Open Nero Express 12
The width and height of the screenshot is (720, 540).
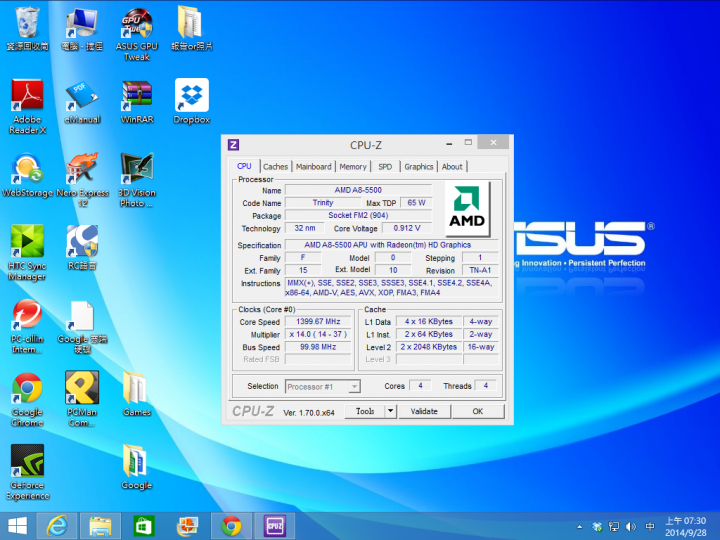click(x=82, y=180)
